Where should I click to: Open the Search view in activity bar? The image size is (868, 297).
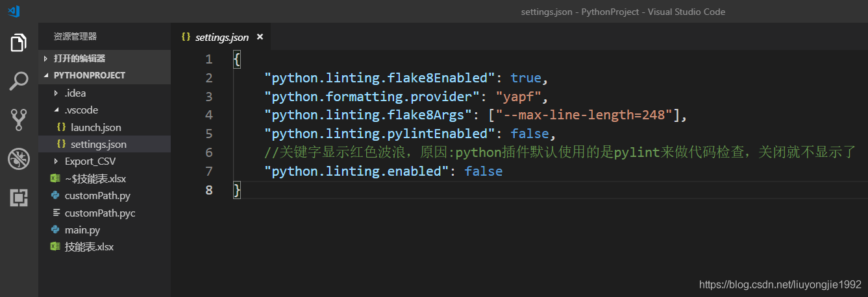[x=19, y=81]
